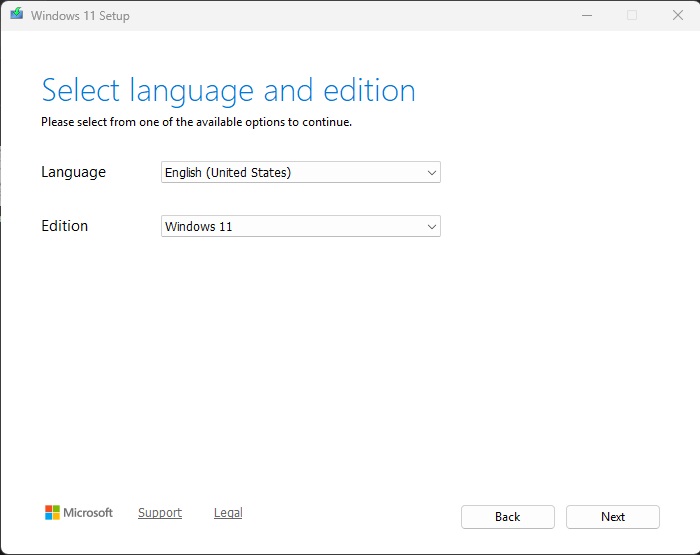Click the Next button
This screenshot has height=555, width=700.
612,517
